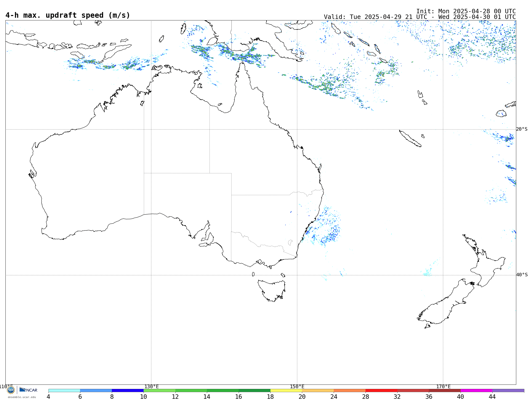Click the colorbar tick label '36'
The width and height of the screenshot is (532, 400).
(x=429, y=397)
